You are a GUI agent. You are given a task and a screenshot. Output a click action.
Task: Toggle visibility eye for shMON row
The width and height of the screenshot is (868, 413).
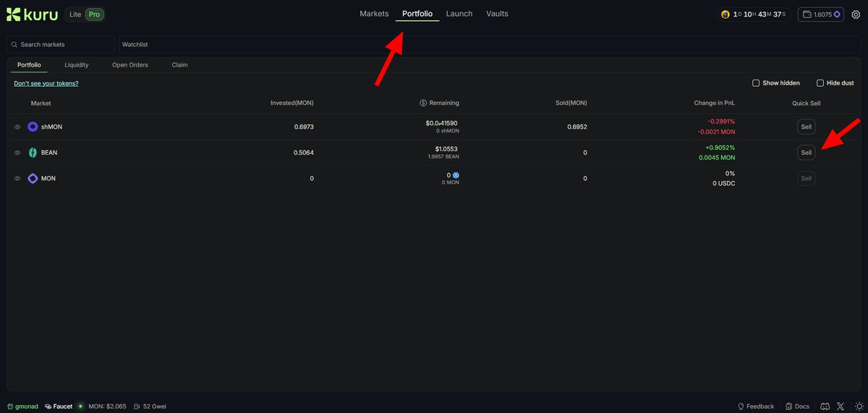(17, 127)
